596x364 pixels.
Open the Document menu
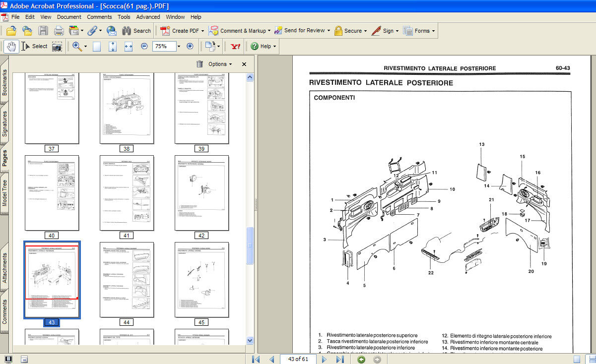[x=69, y=17]
